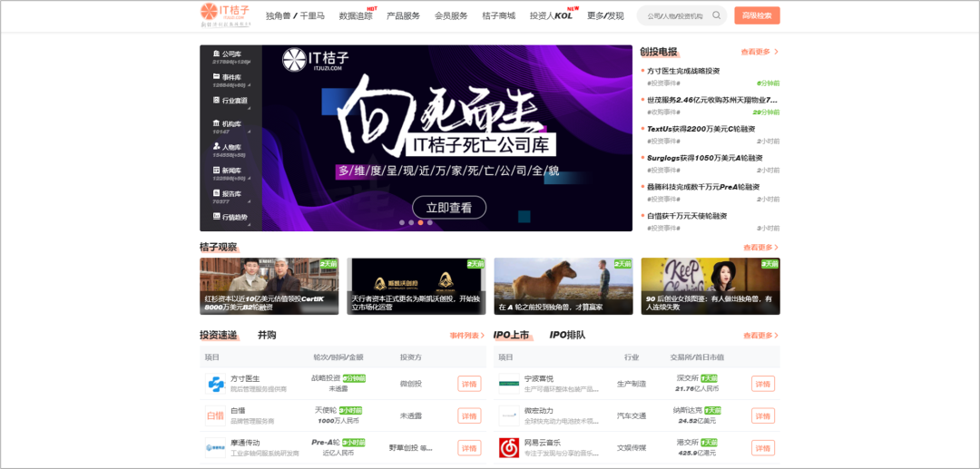Viewport: 980px width, 469px height.
Task: Click the 方寸医生 company logo
Action: pos(215,384)
